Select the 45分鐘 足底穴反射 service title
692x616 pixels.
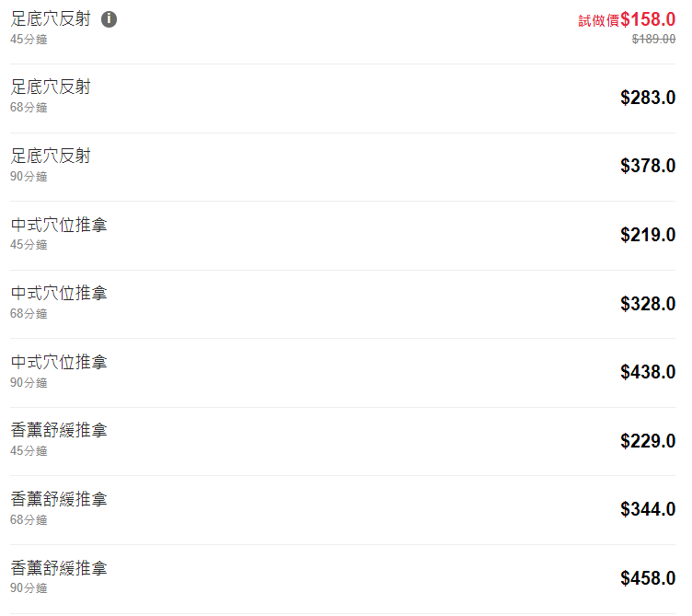(x=51, y=19)
